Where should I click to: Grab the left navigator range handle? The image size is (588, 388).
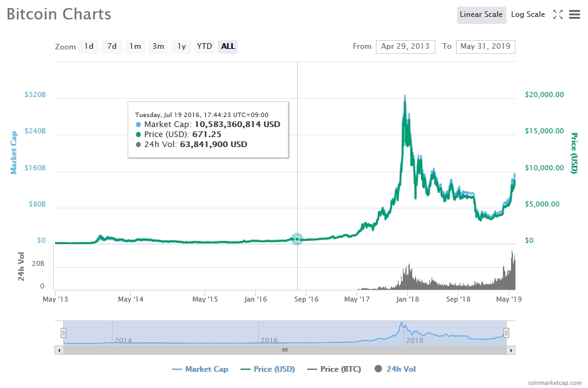(x=63, y=332)
